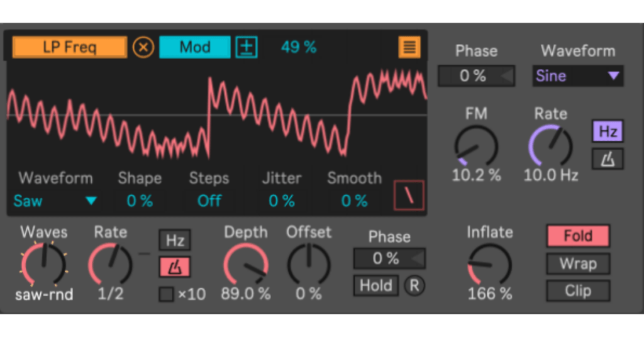
Task: Click the 10.0 Hz rate value text
Action: click(551, 175)
